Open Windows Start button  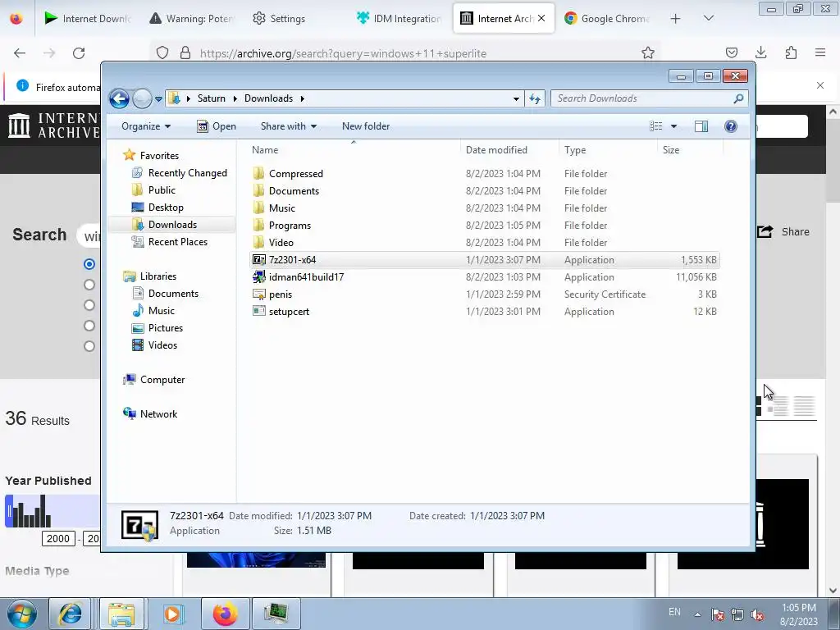[21, 614]
